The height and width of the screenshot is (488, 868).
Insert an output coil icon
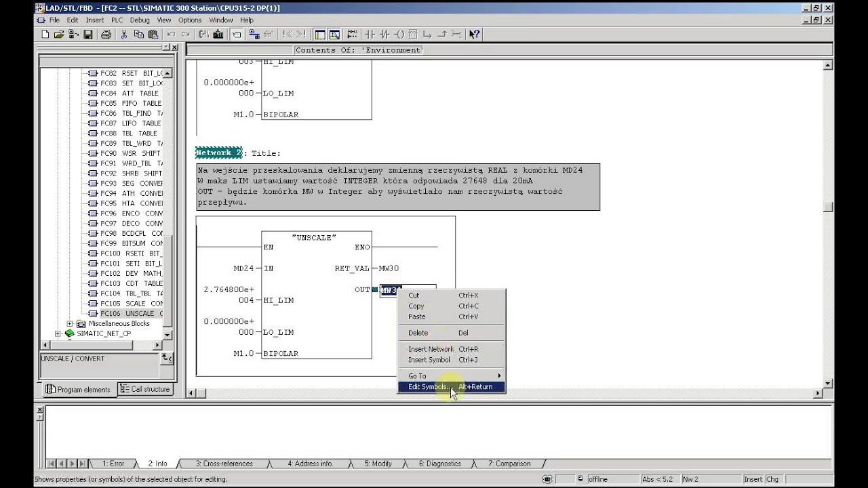pos(399,35)
